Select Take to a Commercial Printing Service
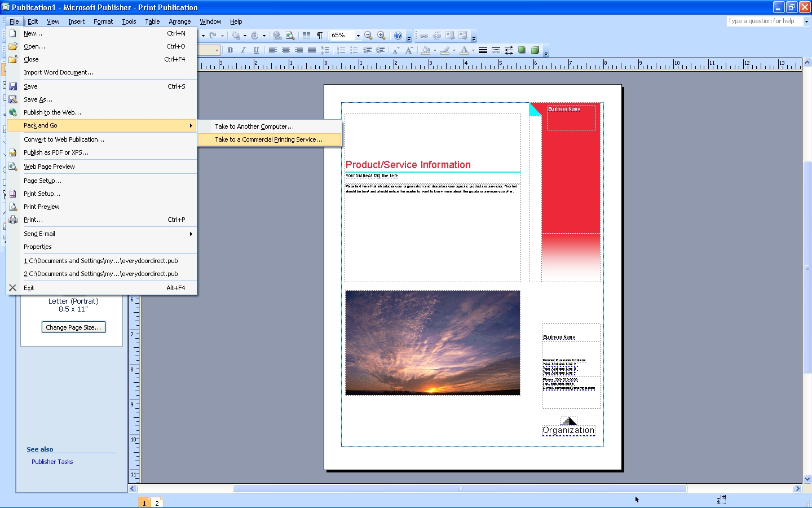The height and width of the screenshot is (508, 812). tap(270, 139)
